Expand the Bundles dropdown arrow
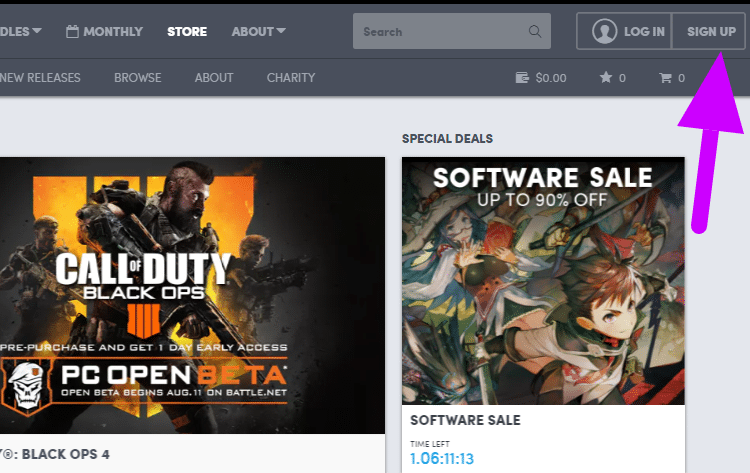 [x=36, y=31]
